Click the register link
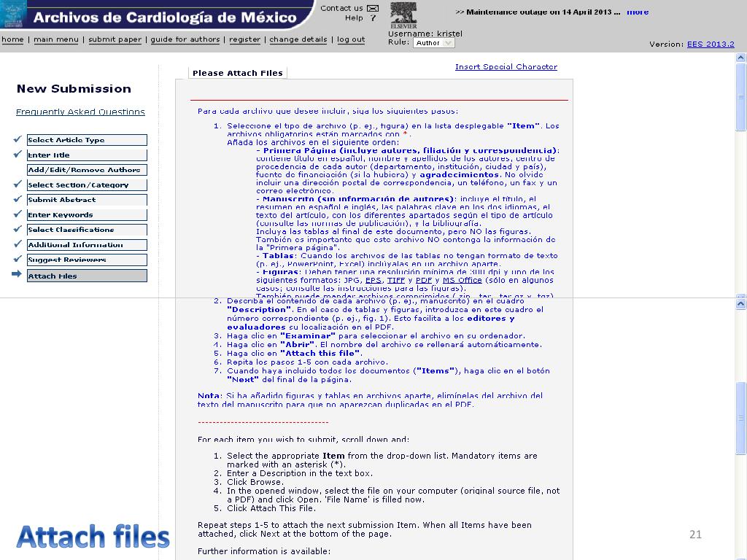Screen dimensions: 747x560 (245, 39)
